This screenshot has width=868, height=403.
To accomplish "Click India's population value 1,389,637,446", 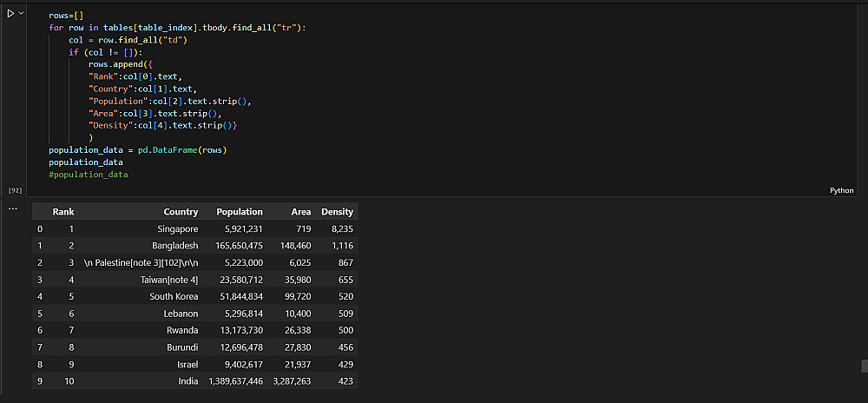I will point(235,381).
